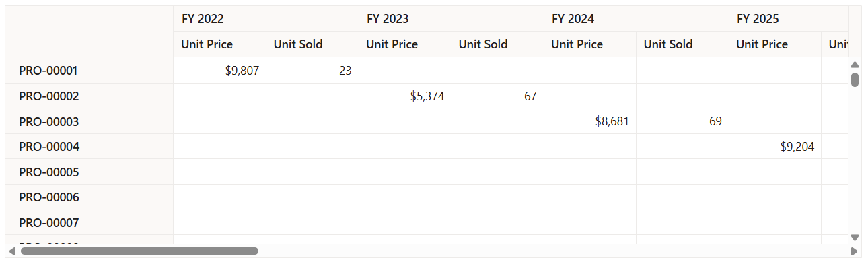
Task: Click the vertical scrollbar thumb
Action: (855, 79)
